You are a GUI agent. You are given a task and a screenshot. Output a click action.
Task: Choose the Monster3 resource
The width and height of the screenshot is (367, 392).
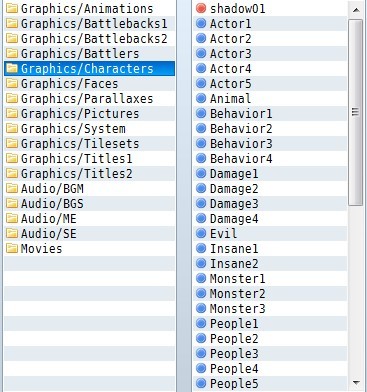click(x=270, y=308)
